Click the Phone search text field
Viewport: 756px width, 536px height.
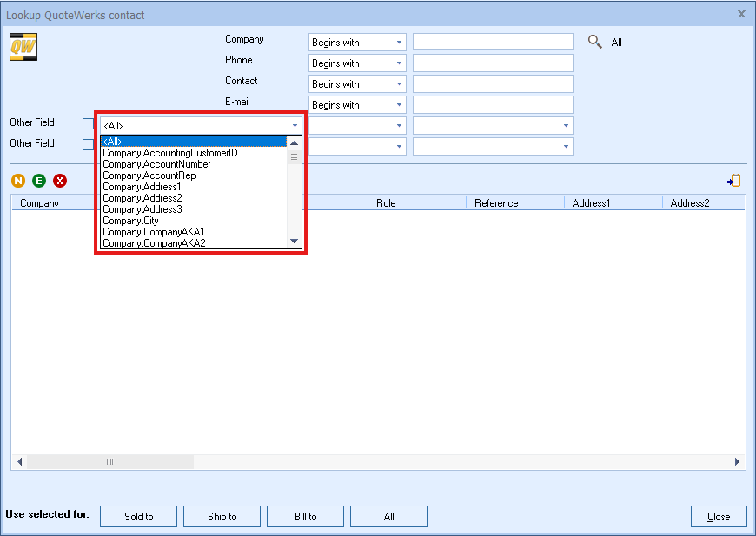click(493, 63)
